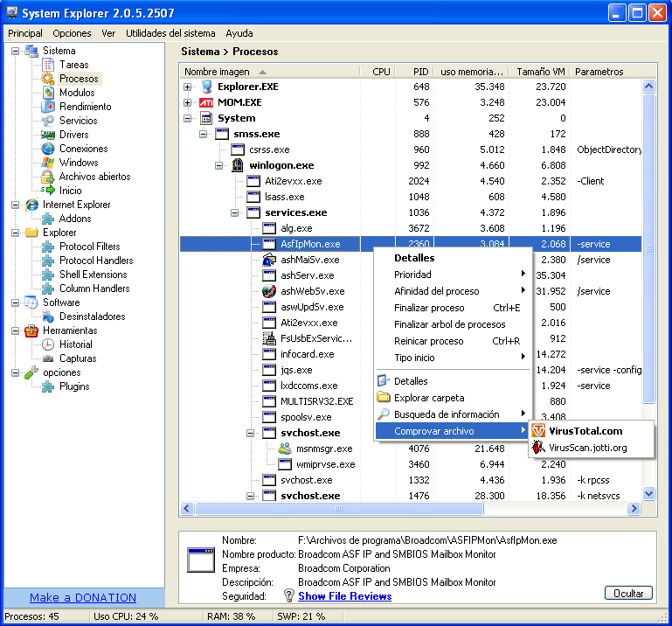Collapse the winlogon.exe process tree
The width and height of the screenshot is (672, 626).
219,165
